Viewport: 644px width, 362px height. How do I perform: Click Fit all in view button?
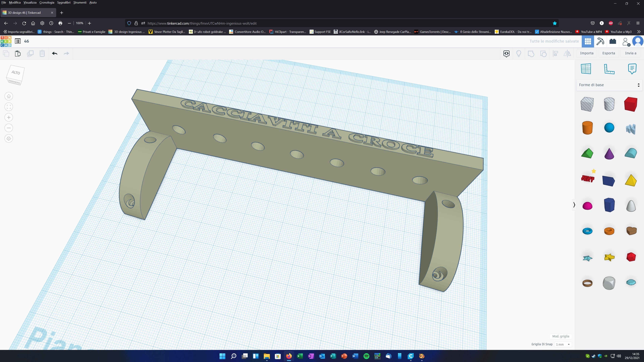[x=9, y=107]
